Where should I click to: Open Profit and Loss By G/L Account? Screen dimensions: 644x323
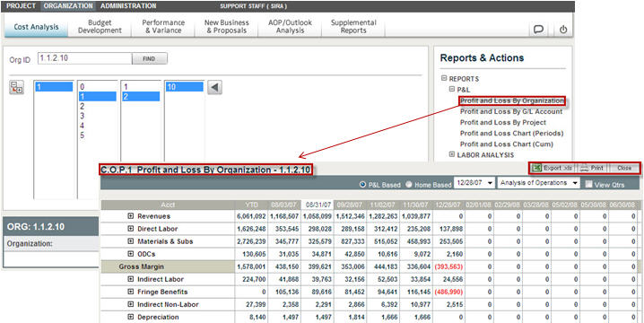click(511, 112)
